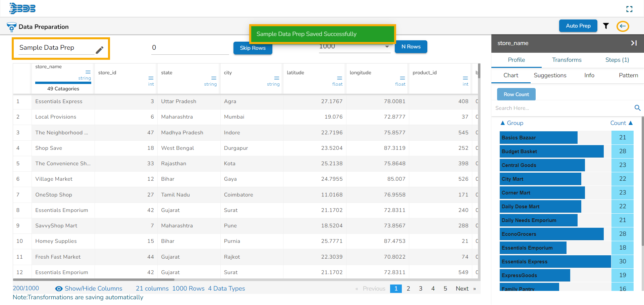
Task: Click the pencil edit name icon
Action: pos(100,50)
